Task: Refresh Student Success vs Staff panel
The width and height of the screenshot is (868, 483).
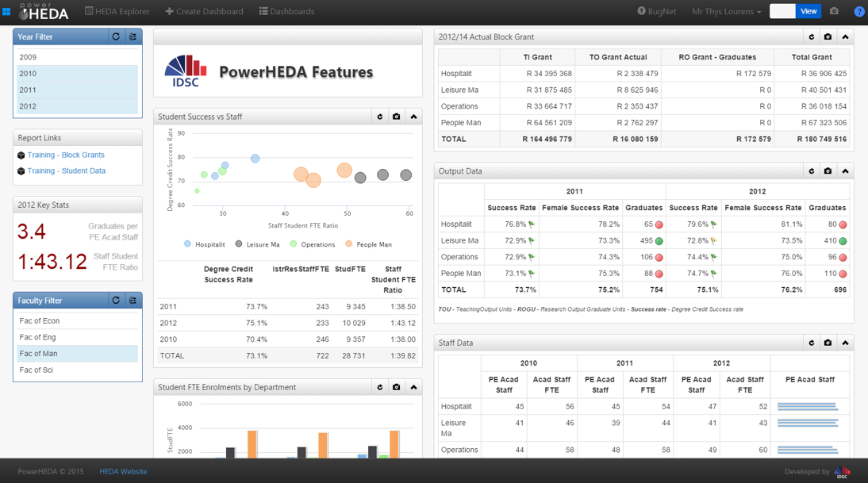Action: pos(380,117)
